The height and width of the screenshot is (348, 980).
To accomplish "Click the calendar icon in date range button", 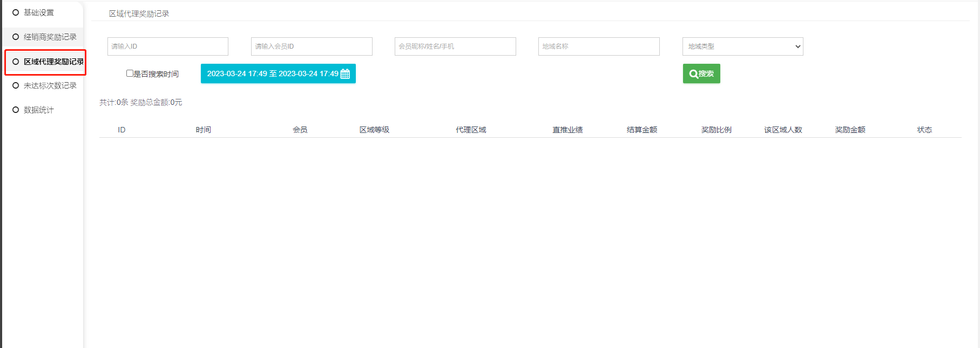I will point(345,74).
